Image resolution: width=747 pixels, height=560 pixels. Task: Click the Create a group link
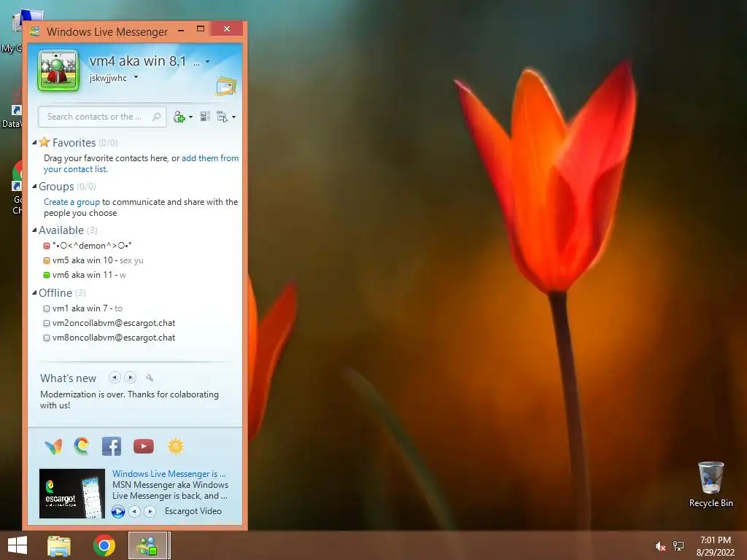(x=72, y=202)
